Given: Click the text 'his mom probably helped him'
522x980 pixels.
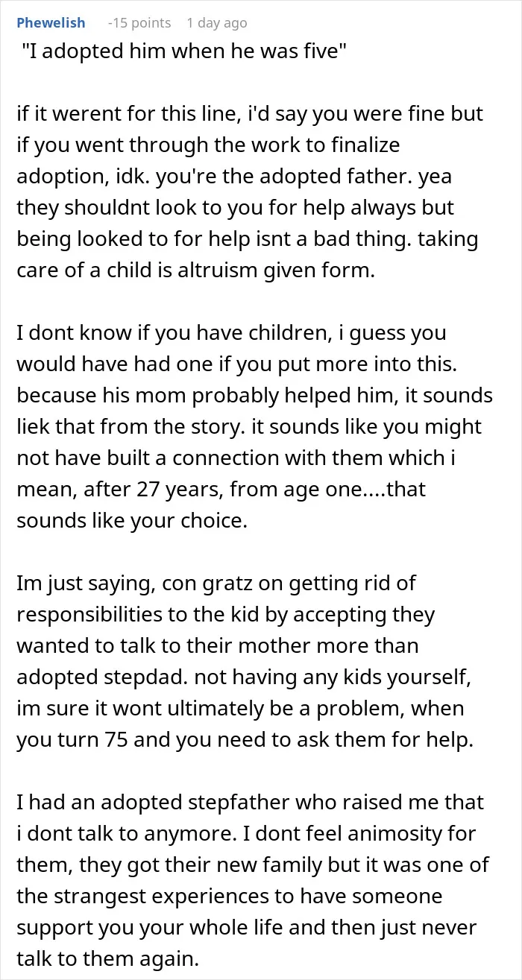Looking at the screenshot, I should [x=222, y=396].
